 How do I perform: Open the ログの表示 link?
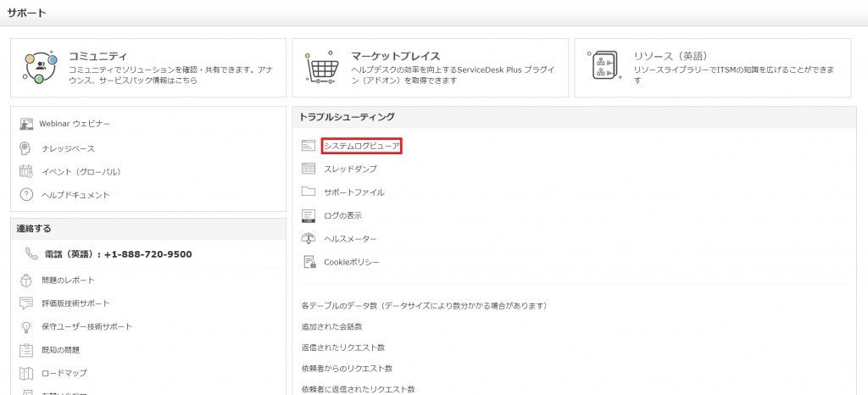342,216
